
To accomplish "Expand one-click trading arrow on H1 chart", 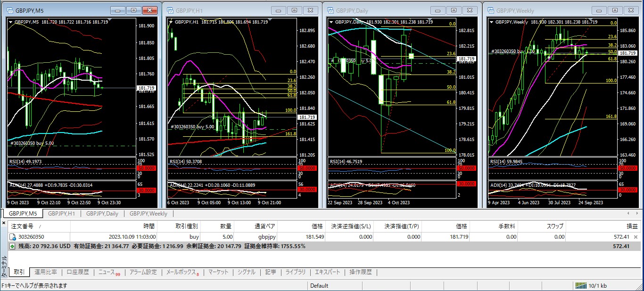I will (x=171, y=22).
